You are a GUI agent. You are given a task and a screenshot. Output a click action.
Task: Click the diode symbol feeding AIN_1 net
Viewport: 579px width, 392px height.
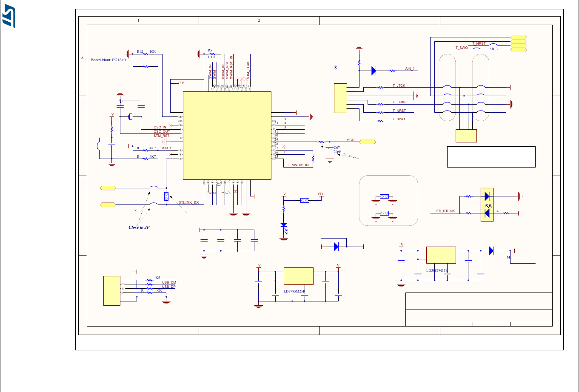[x=373, y=70]
